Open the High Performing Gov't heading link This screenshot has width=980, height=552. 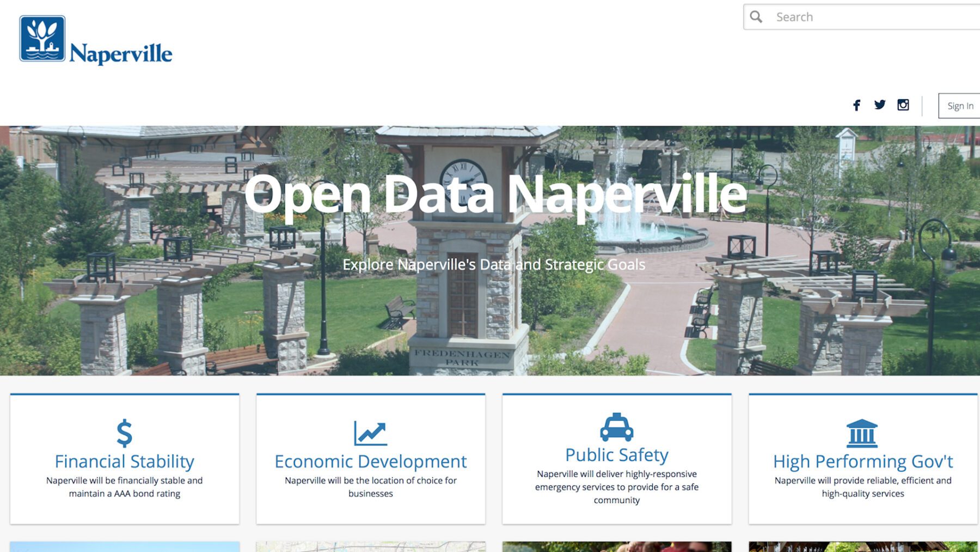[x=863, y=462]
